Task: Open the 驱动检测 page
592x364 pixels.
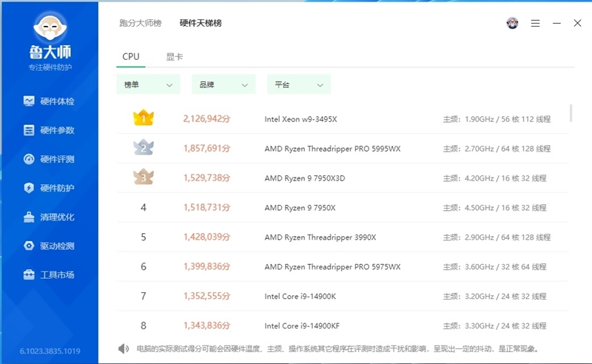Action: click(49, 246)
